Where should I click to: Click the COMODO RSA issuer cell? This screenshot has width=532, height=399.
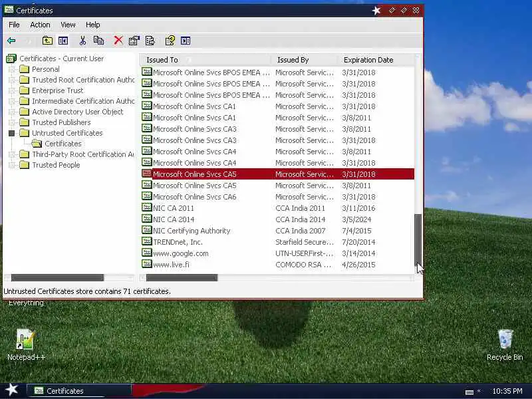click(303, 265)
